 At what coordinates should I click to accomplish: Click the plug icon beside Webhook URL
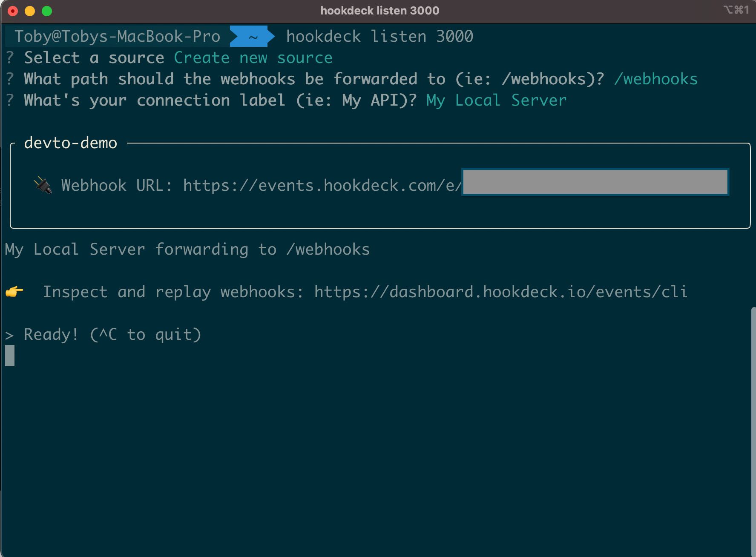43,184
